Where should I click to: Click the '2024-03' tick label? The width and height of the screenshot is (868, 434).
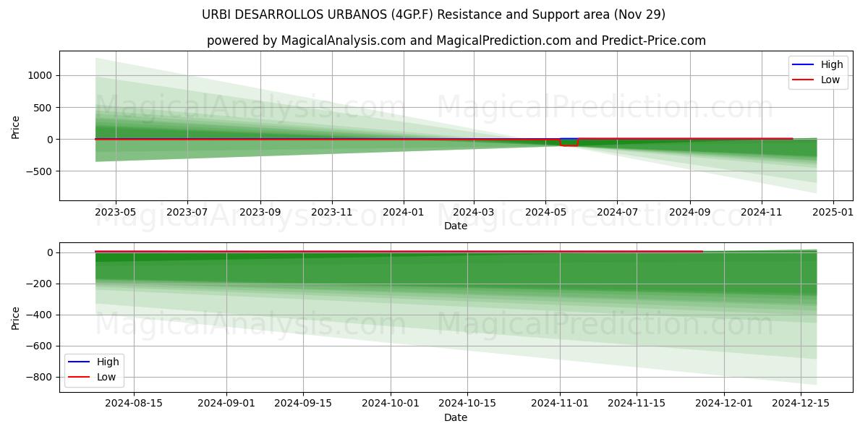pos(474,213)
